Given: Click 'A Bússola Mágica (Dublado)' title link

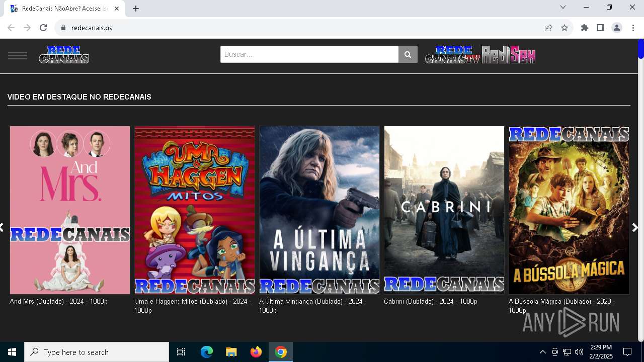Looking at the screenshot, I should coord(561,306).
